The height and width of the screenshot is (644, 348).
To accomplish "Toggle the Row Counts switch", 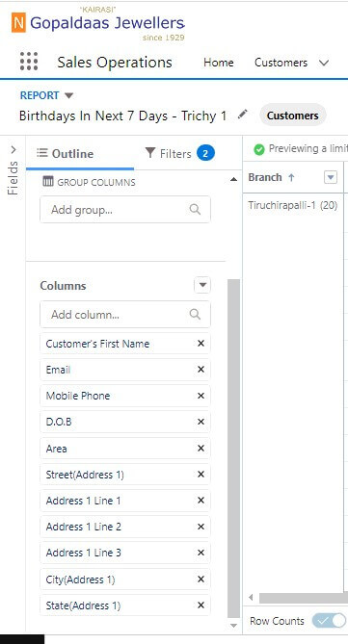I will (329, 621).
